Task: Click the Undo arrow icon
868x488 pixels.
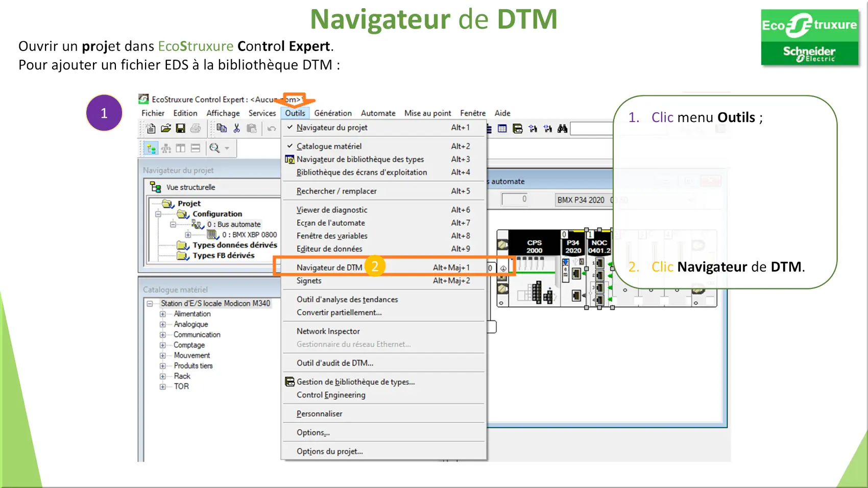Action: point(272,129)
